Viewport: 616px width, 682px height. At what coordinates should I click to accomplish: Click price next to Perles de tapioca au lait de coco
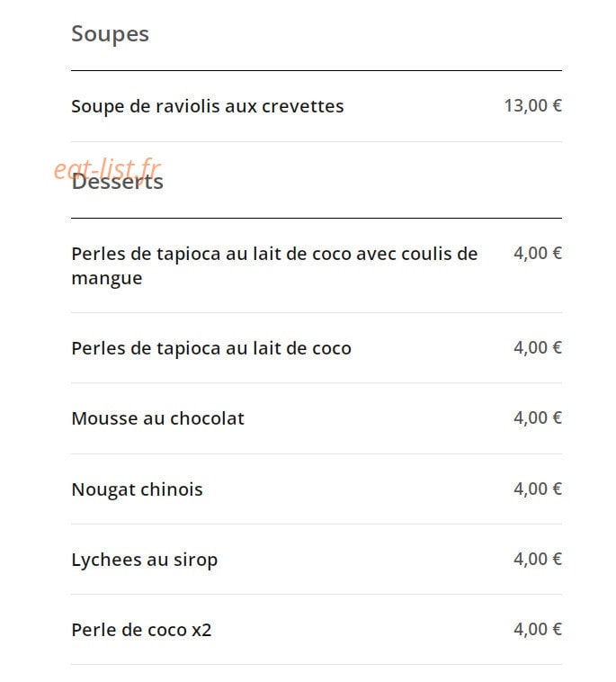click(538, 347)
